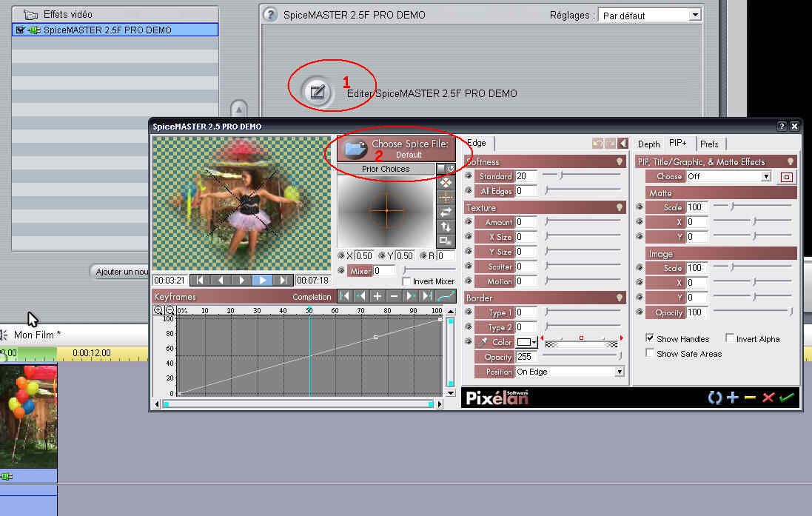Click the Matte Scale value field

click(697, 207)
